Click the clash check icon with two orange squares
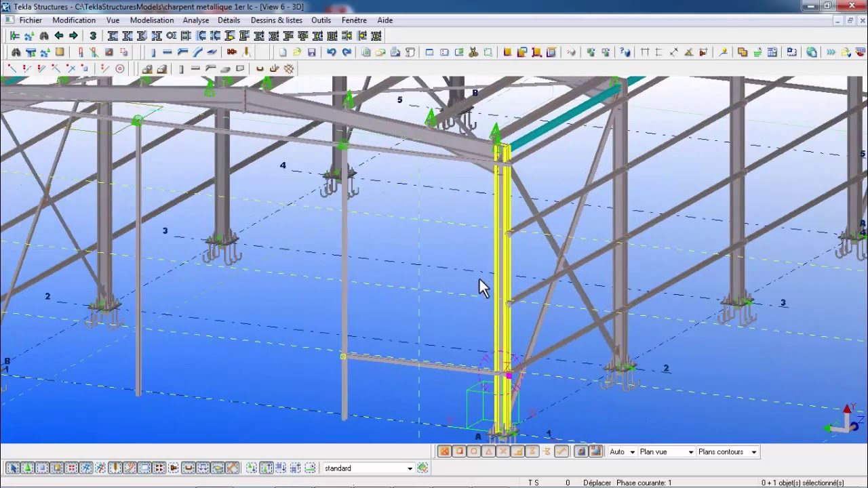The width and height of the screenshot is (868, 488). click(742, 52)
